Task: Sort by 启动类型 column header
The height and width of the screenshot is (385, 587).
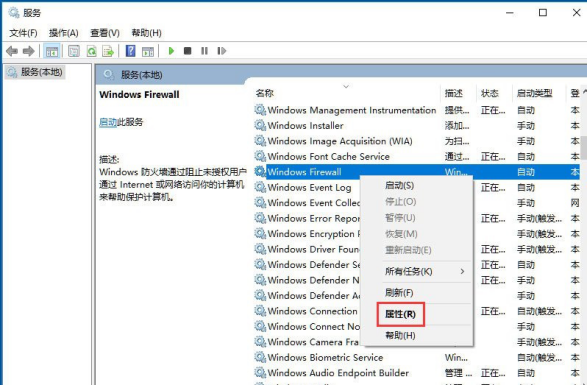Action: [535, 93]
